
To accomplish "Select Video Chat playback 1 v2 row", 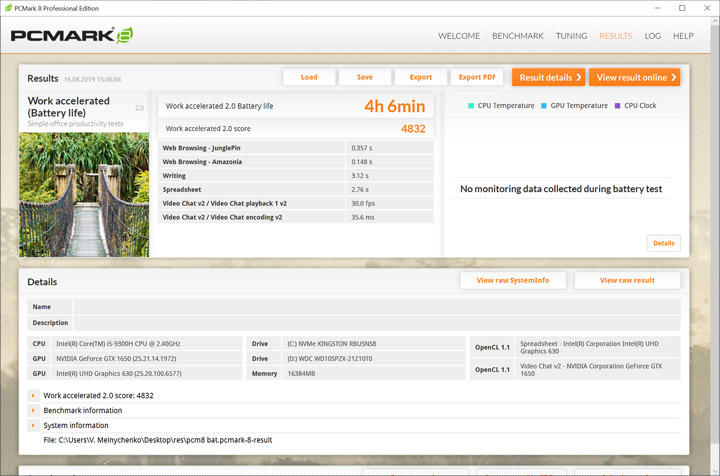I will point(296,203).
